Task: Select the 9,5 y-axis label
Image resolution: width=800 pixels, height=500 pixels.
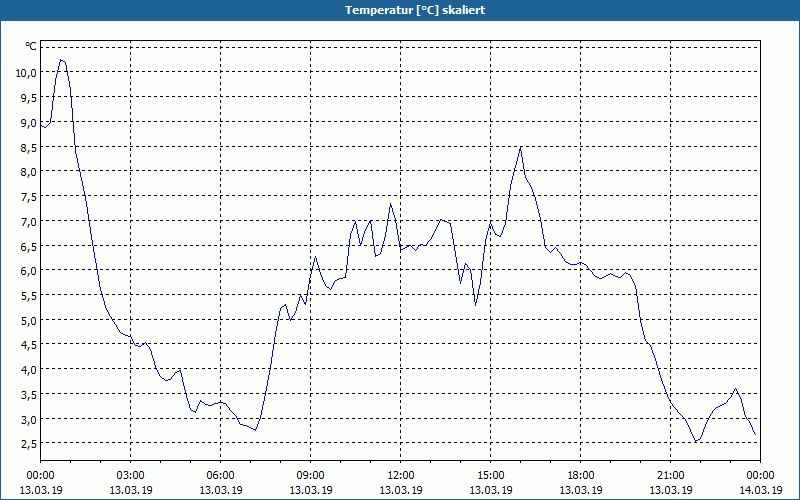Action: (29, 97)
